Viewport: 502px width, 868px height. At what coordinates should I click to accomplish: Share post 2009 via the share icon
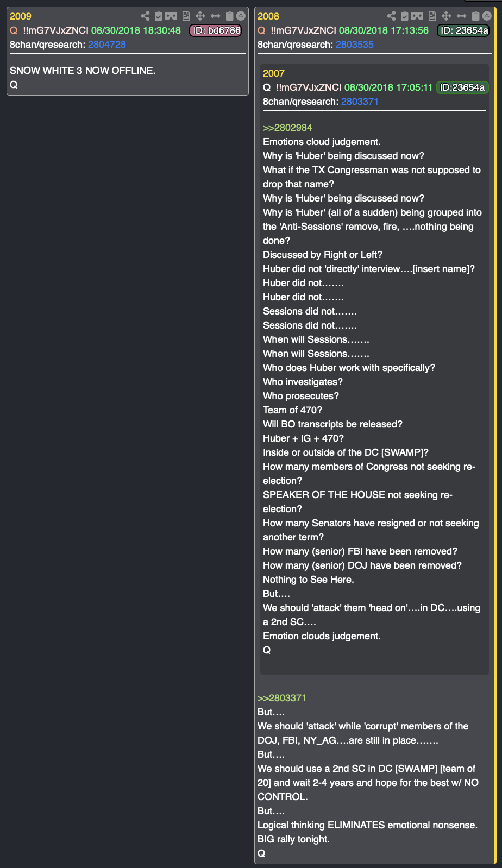pyautogui.click(x=145, y=16)
